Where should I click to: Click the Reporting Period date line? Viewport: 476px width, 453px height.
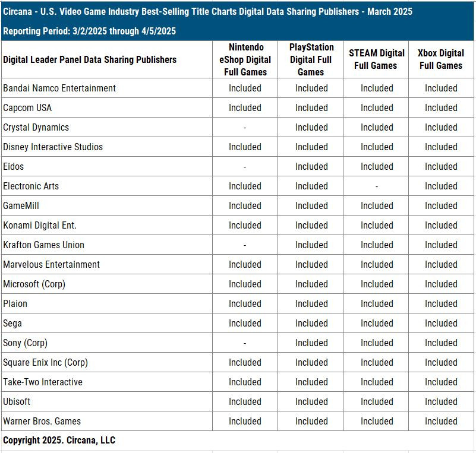(89, 31)
